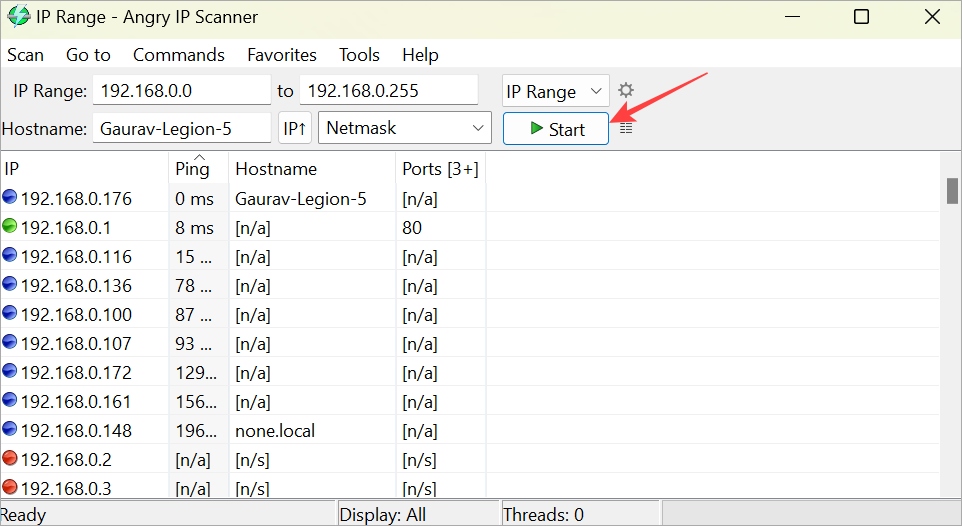Screen dimensions: 962x526
Task: Click the blue status dot for 192.168.0.116
Action: click(10, 255)
